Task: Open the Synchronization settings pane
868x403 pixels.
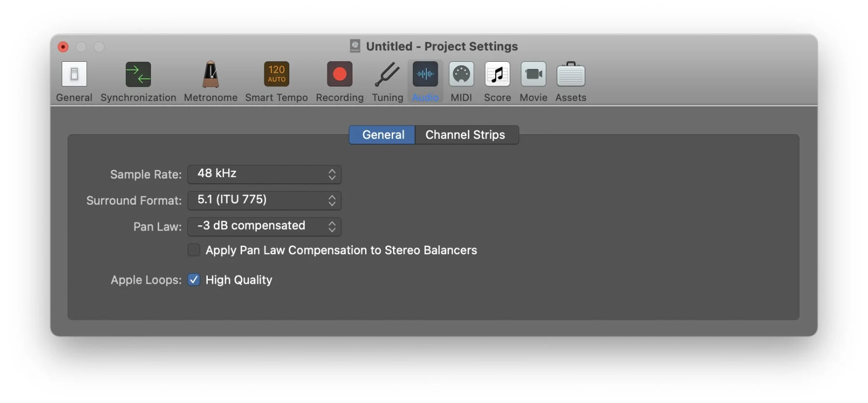Action: pyautogui.click(x=138, y=81)
